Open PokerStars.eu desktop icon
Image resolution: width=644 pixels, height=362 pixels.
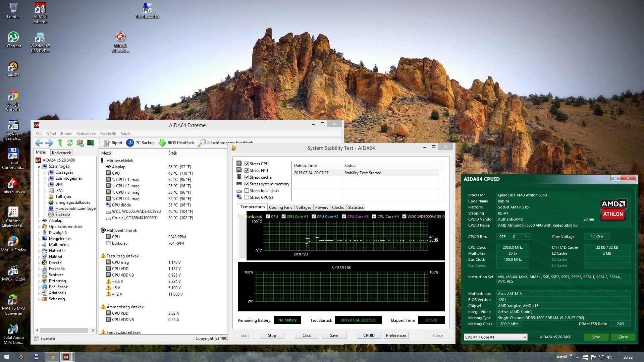[x=13, y=186]
